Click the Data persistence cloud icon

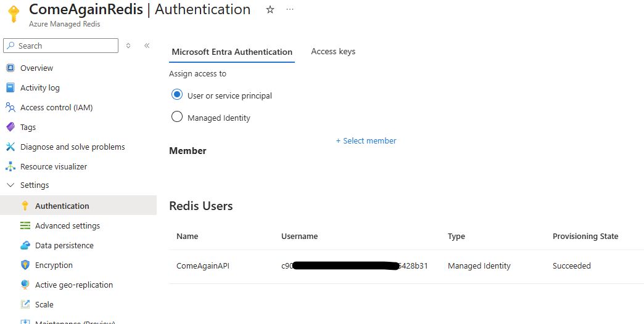[25, 245]
